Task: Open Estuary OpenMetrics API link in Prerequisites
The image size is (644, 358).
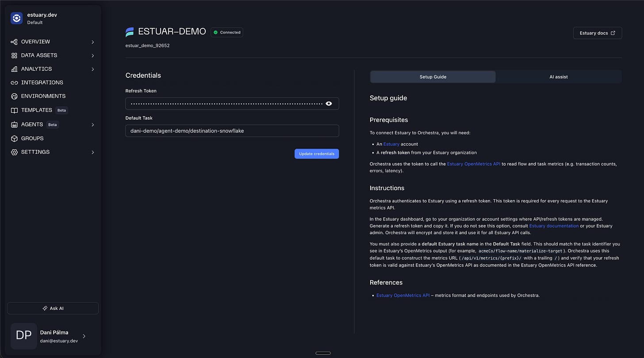Action: pyautogui.click(x=474, y=164)
